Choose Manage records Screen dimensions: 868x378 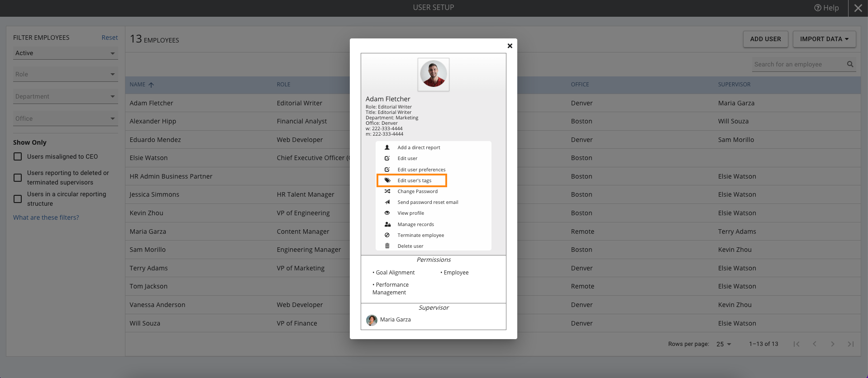coord(415,224)
